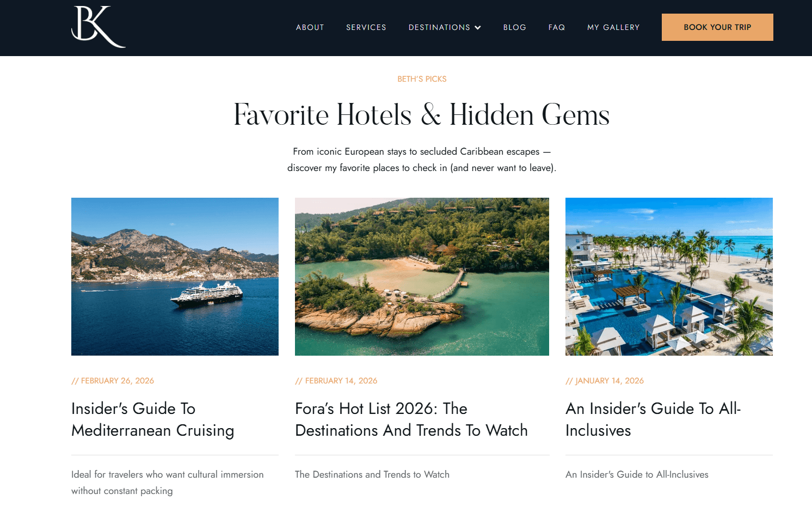This screenshot has height=506, width=812.
Task: Open the all-inclusive pool resort thumbnail
Action: click(669, 277)
